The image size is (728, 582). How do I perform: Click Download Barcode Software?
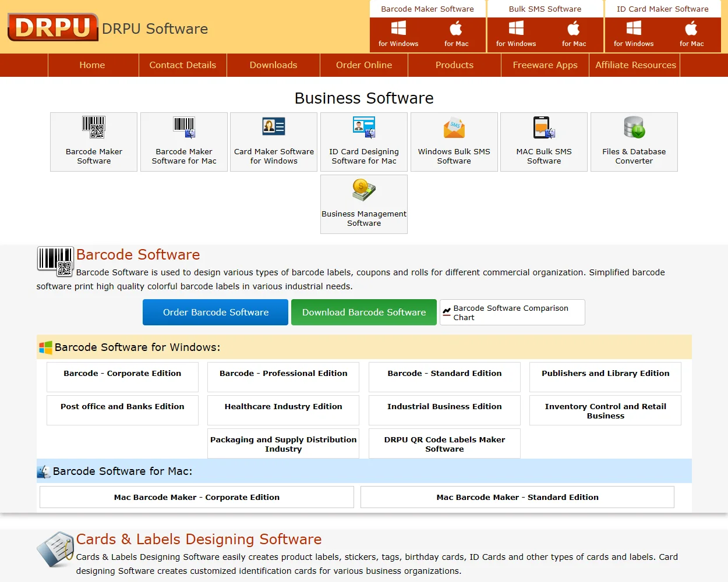pyautogui.click(x=363, y=312)
